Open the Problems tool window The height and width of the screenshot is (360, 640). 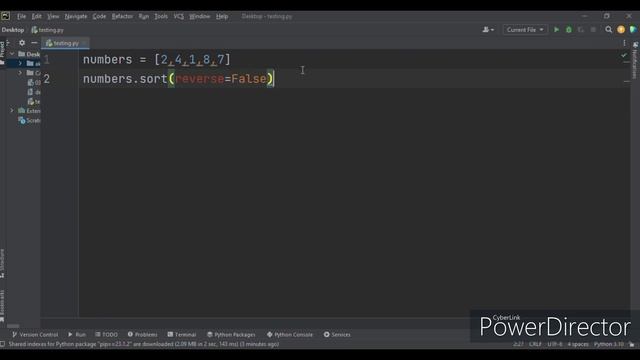pyautogui.click(x=142, y=334)
